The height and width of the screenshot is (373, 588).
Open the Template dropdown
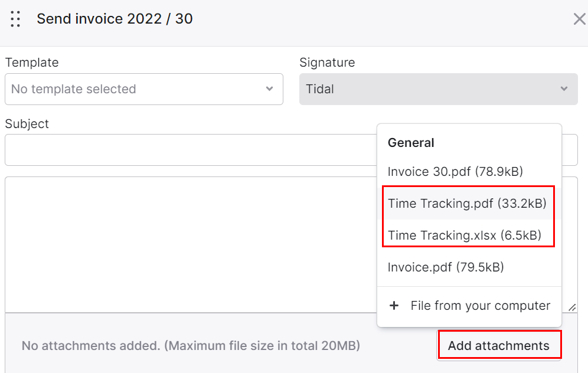pos(144,89)
